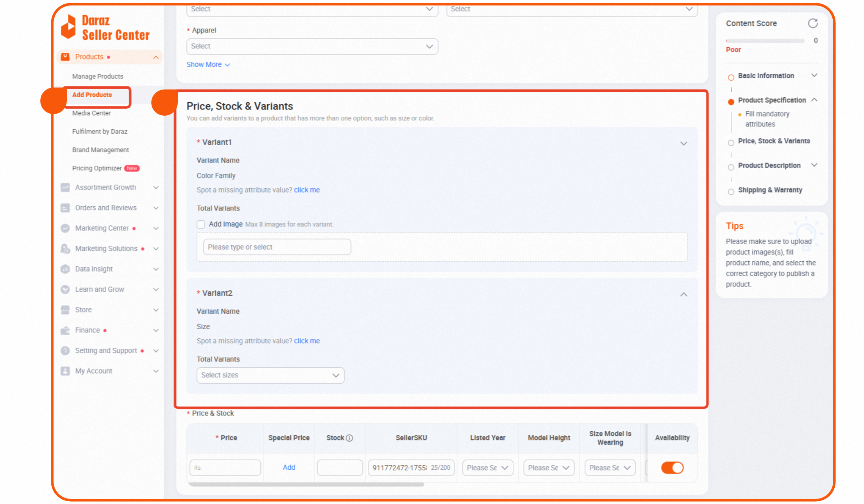Click the Assortment Growth sidebar icon
Viewport: 864px width, 504px height.
point(65,188)
